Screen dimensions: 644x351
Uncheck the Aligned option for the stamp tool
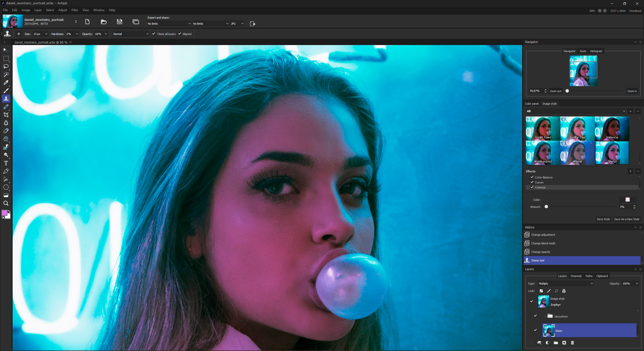[180, 34]
